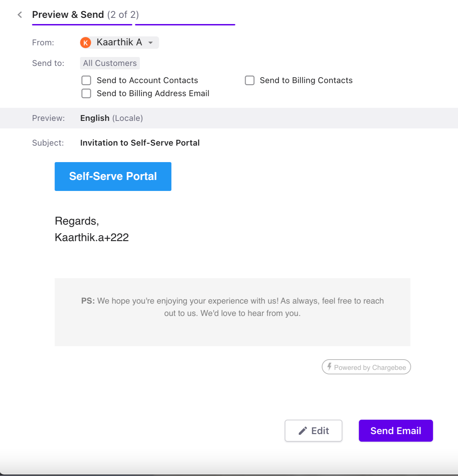Click the pencil icon in Edit button
The height and width of the screenshot is (476, 458).
click(302, 431)
